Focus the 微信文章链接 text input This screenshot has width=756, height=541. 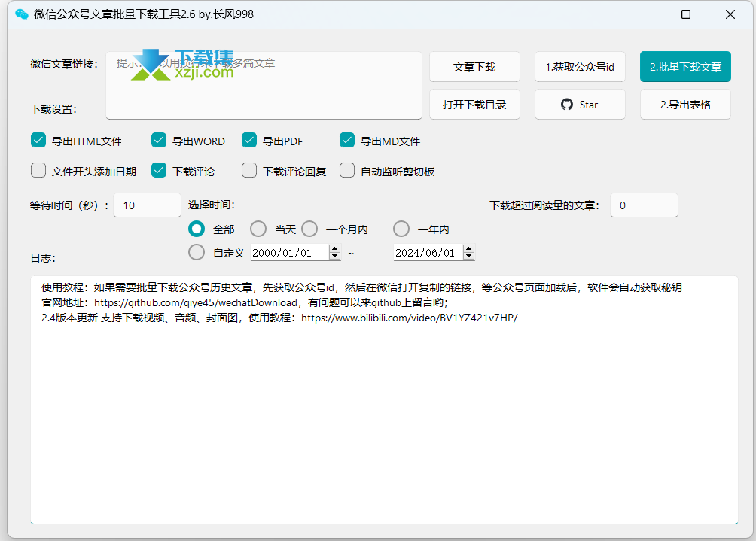click(x=264, y=85)
